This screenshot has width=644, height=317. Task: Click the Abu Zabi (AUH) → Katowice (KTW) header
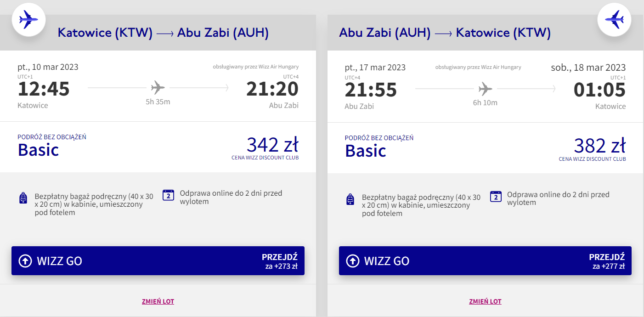(x=445, y=33)
